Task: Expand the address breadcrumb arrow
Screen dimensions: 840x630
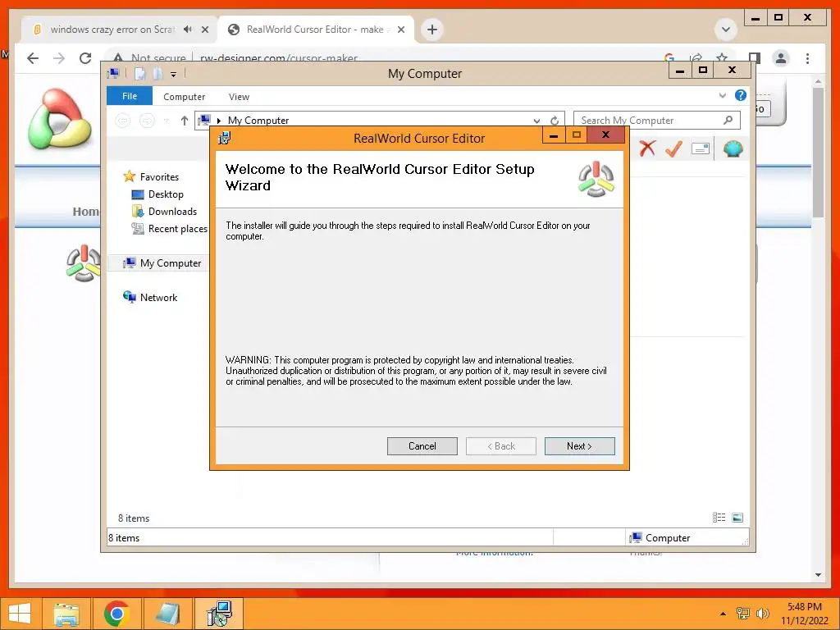Action: coord(218,121)
